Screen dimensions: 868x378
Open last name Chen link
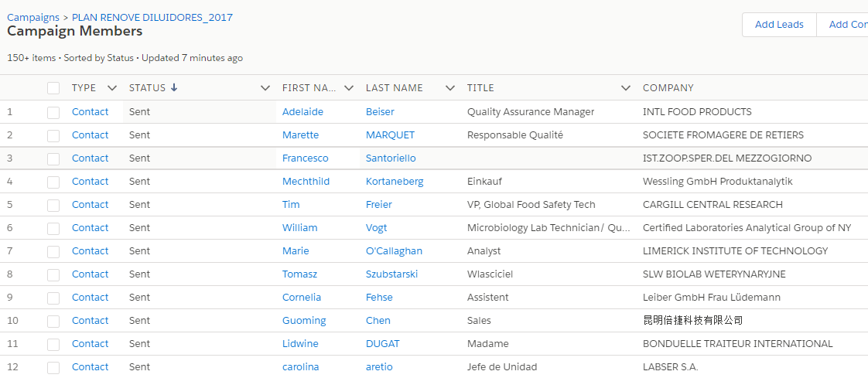(378, 321)
